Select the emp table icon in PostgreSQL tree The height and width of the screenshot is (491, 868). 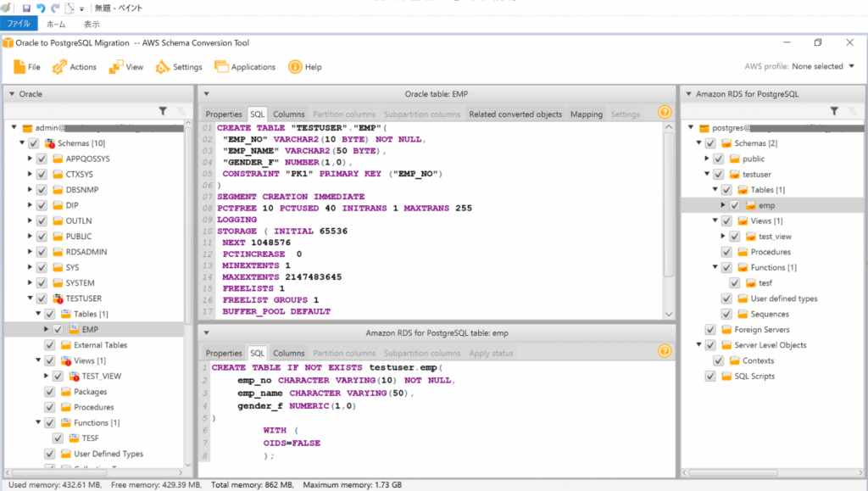(751, 205)
